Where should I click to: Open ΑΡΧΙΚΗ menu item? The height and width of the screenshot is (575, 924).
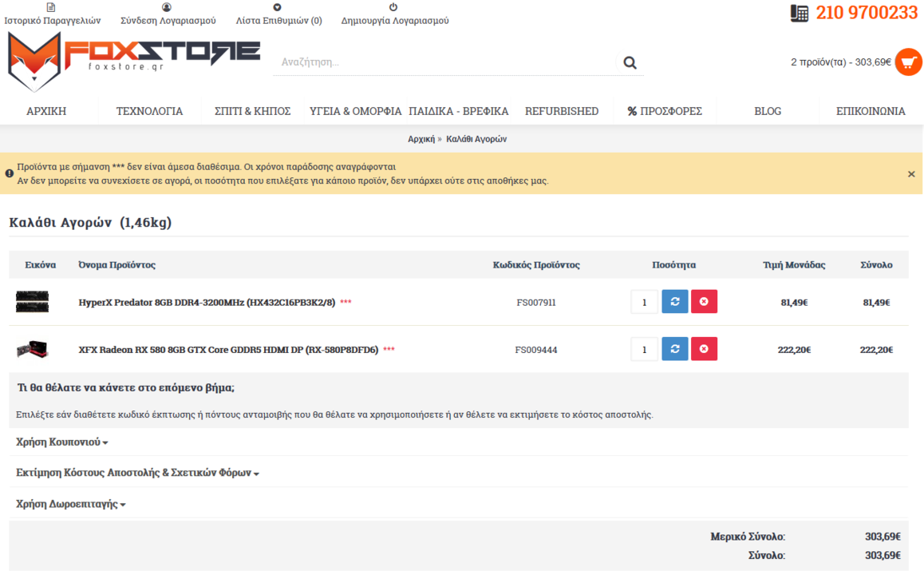[x=46, y=111]
